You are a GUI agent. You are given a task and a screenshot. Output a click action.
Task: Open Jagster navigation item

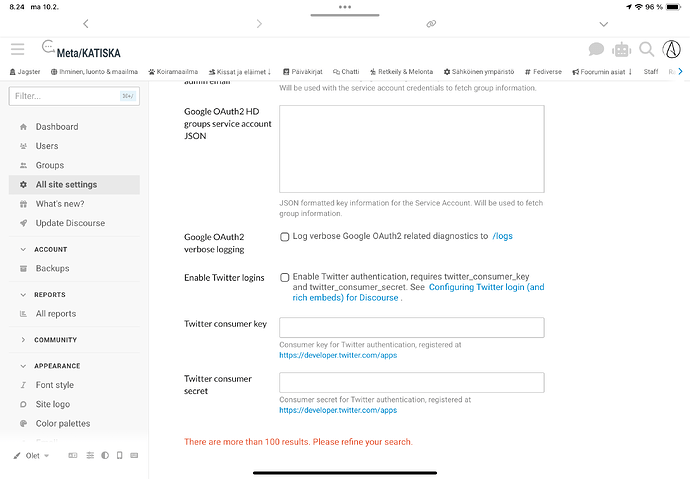click(25, 72)
